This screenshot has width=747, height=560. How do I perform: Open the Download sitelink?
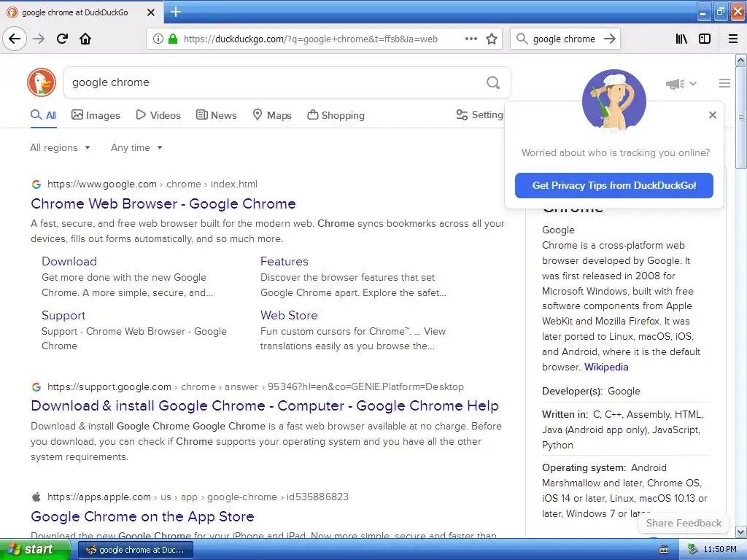pyautogui.click(x=69, y=262)
